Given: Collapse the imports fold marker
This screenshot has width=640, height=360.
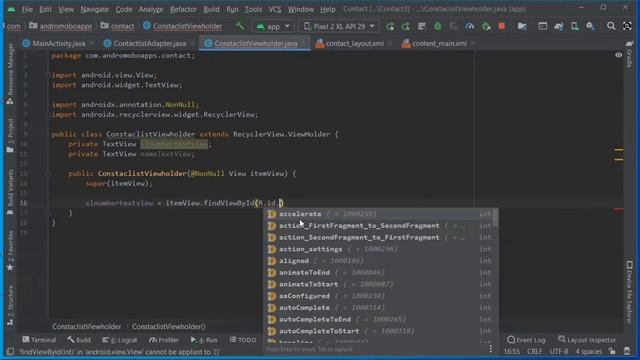Looking at the screenshot, I should click(x=48, y=75).
